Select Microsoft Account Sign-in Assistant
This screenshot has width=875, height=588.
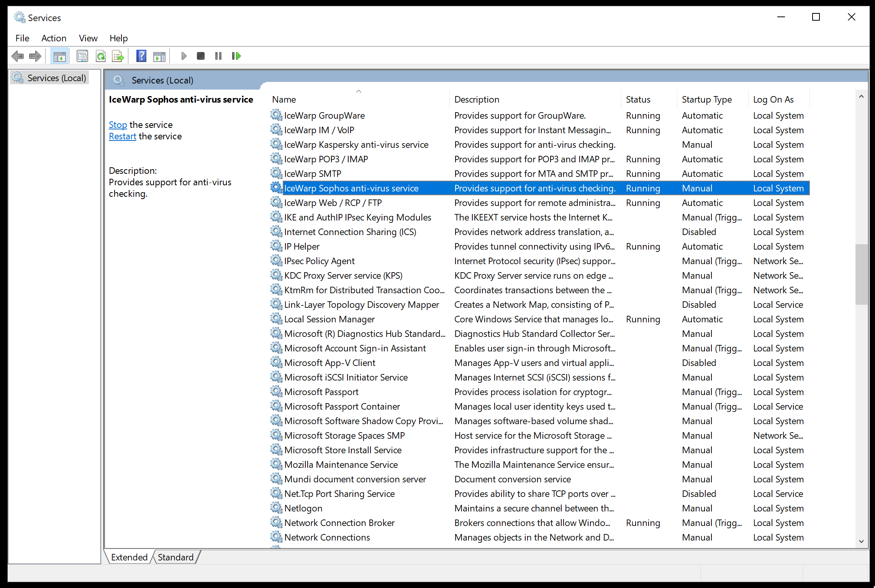539,348
